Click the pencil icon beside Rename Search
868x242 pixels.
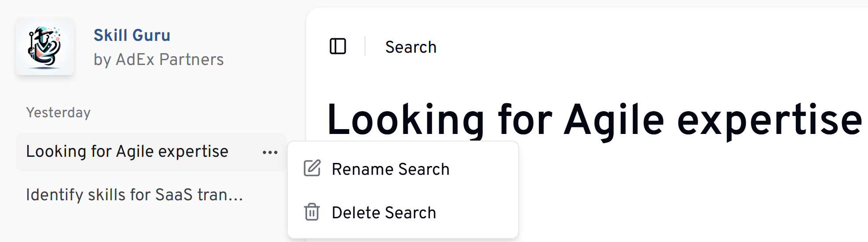point(312,169)
